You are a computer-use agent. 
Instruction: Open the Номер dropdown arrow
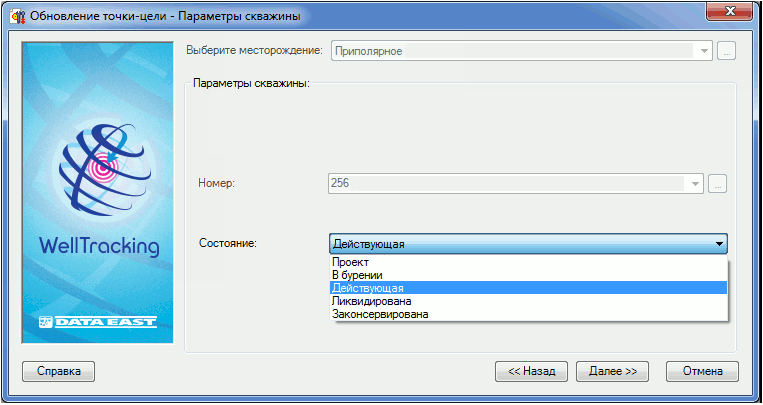pyautogui.click(x=695, y=184)
